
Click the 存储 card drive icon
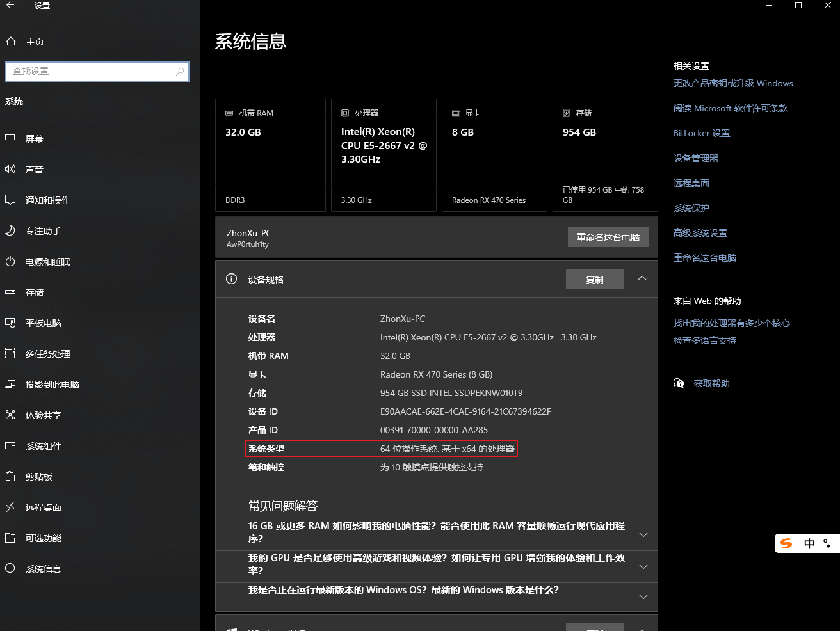[x=567, y=113]
